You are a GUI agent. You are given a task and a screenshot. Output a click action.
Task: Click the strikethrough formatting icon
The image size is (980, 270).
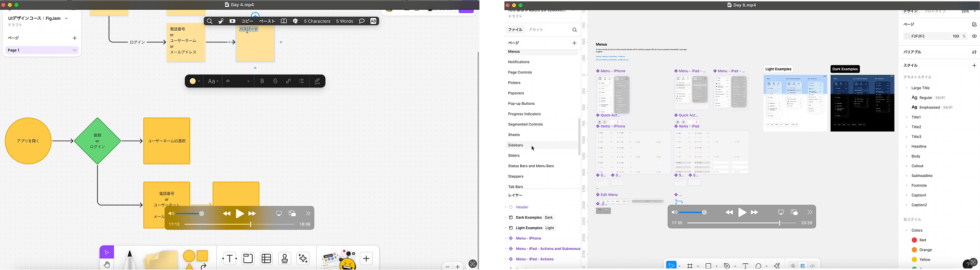pyautogui.click(x=275, y=81)
